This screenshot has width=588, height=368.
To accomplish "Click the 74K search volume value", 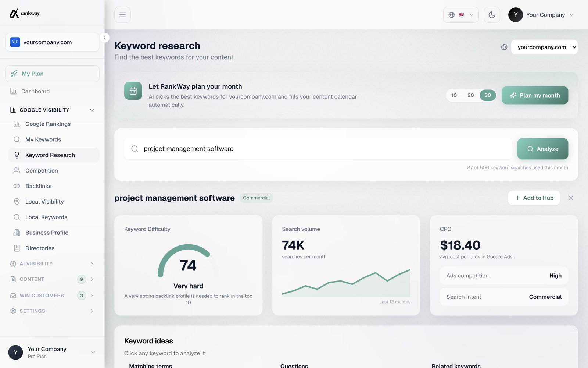I will pos(293,245).
